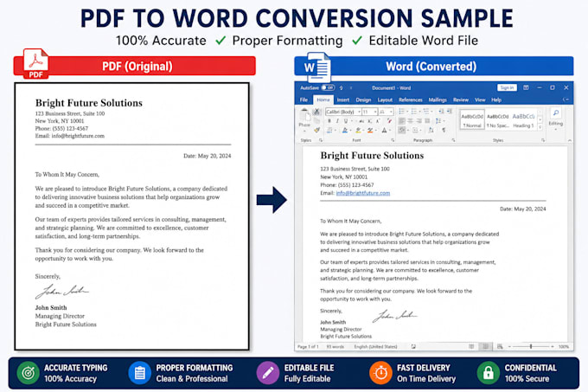This screenshot has height=392, width=588.
Task: Apply the Heading 1 style
Action: coord(523,120)
